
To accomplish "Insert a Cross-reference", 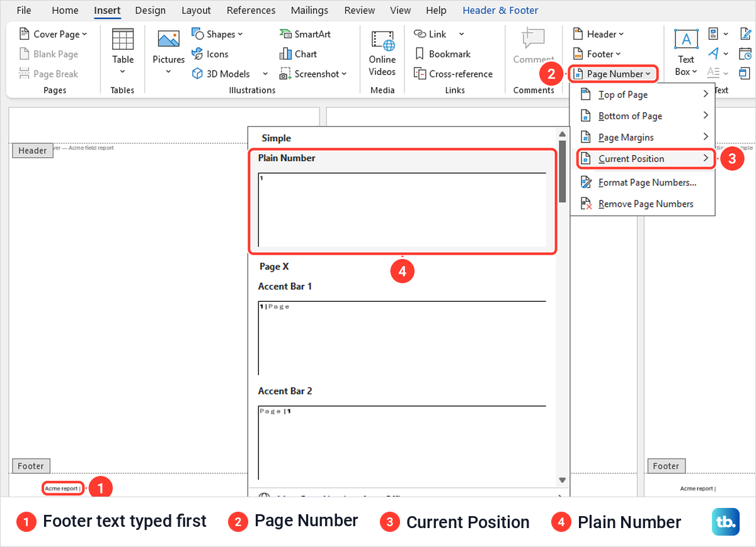I will [453, 74].
